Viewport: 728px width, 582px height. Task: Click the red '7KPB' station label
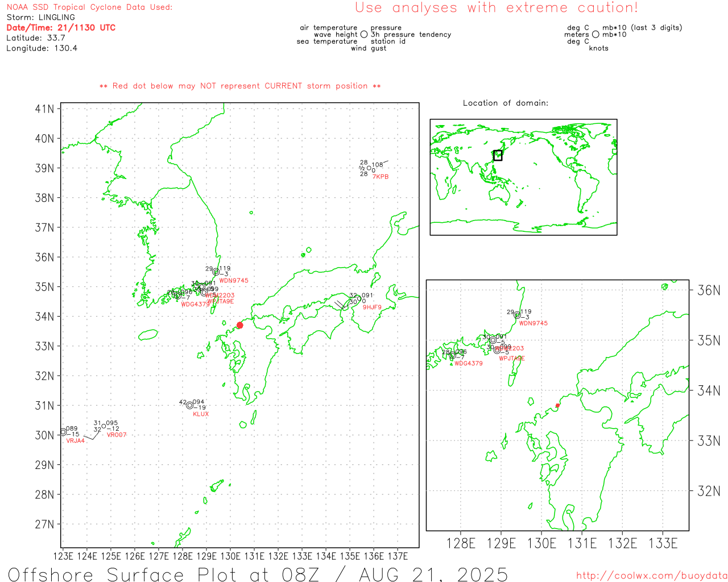click(380, 177)
